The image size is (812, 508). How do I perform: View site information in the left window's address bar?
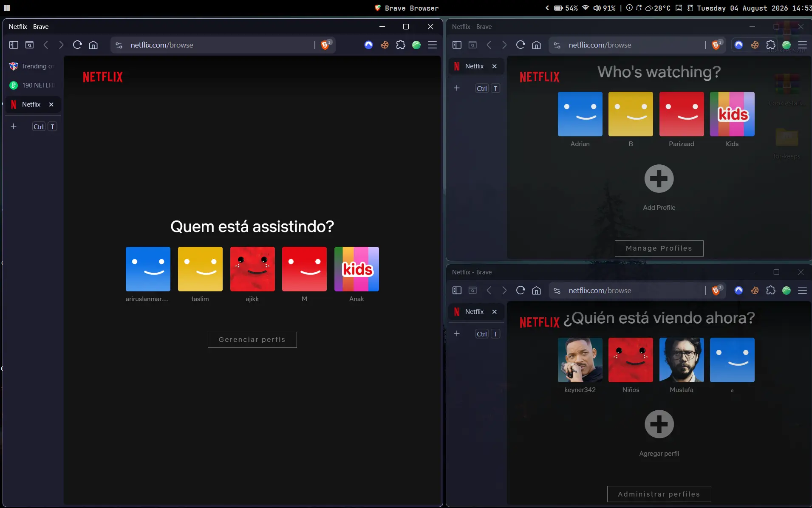tap(119, 45)
